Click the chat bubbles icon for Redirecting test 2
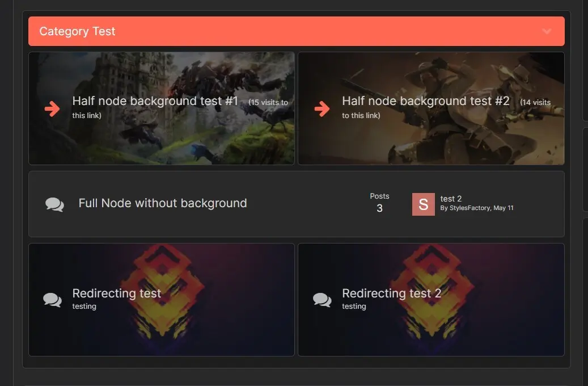This screenshot has height=386, width=588. pos(322,300)
